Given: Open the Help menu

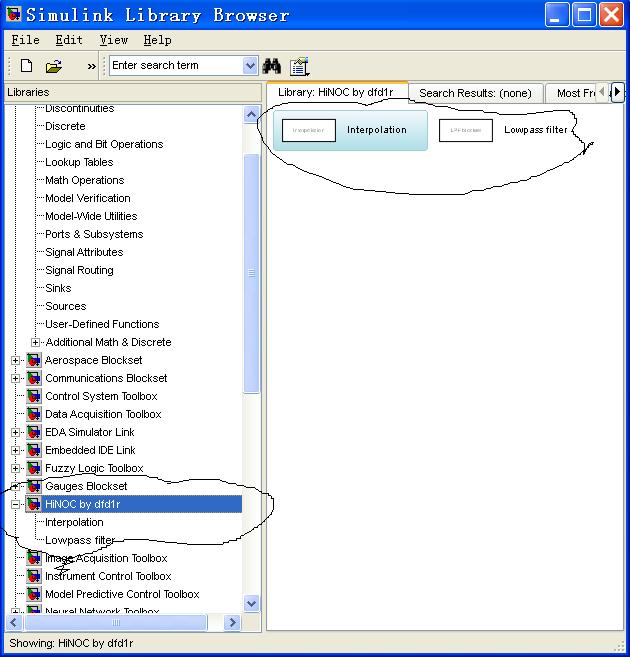Looking at the screenshot, I should coord(158,40).
